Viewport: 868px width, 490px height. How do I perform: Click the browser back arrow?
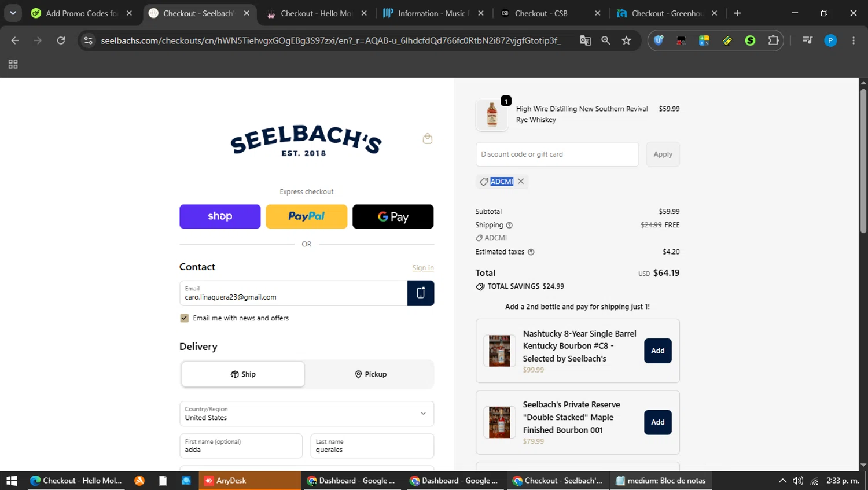15,40
